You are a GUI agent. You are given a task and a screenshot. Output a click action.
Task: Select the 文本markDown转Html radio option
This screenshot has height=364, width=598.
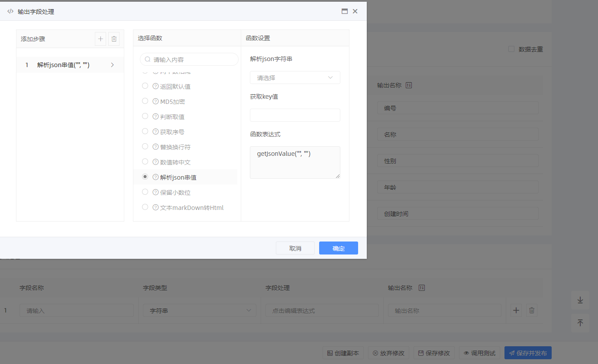145,207
